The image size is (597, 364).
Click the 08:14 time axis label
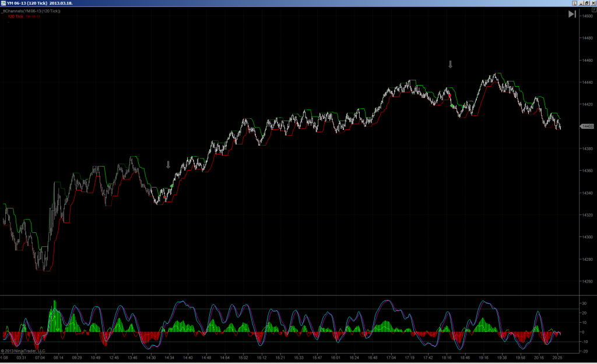58,358
